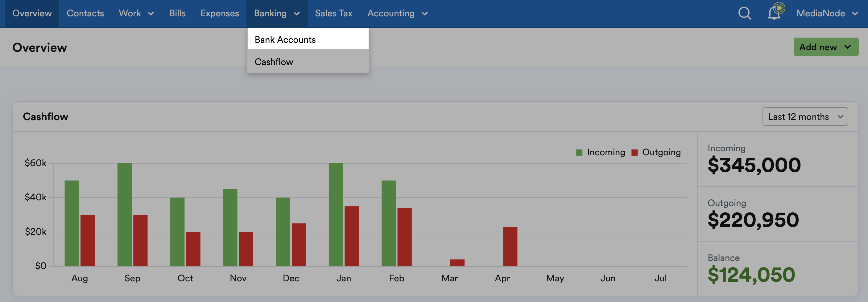Select Bank Accounts from Banking menu
The height and width of the screenshot is (302, 868).
click(x=308, y=39)
